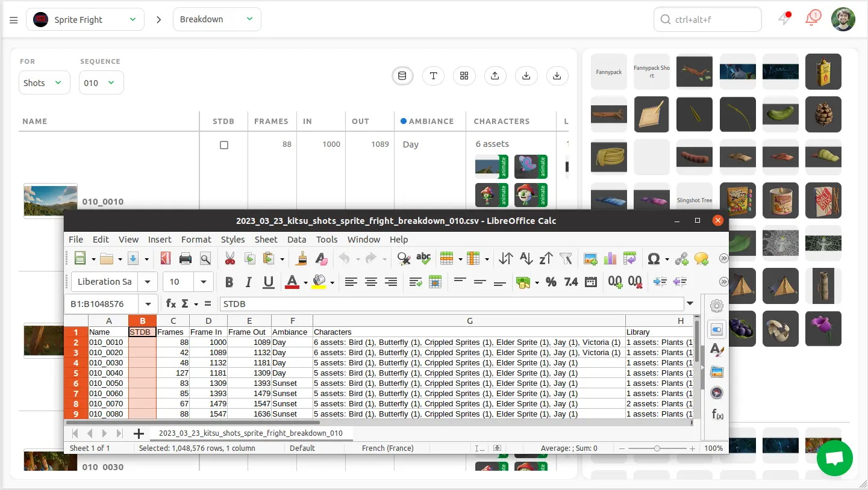Viewport: 868px width, 490px height.
Task: Expand the Sequence 010 dropdown
Action: pyautogui.click(x=101, y=83)
